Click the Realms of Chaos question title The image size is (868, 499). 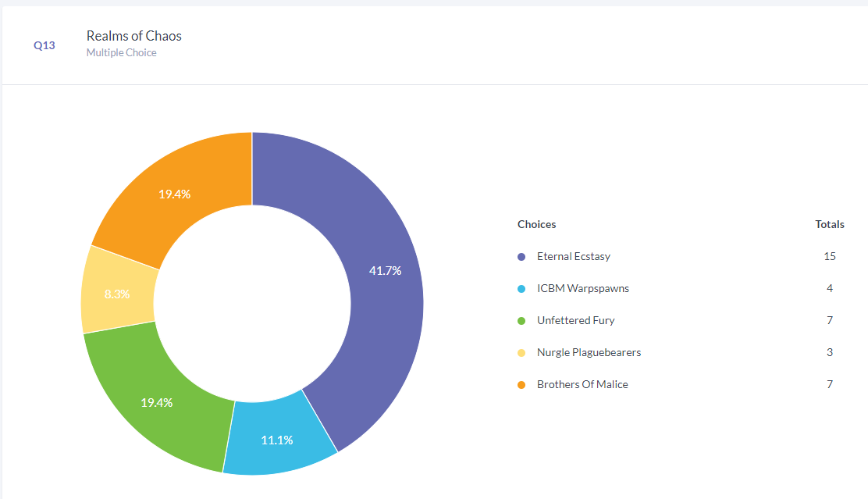[134, 36]
